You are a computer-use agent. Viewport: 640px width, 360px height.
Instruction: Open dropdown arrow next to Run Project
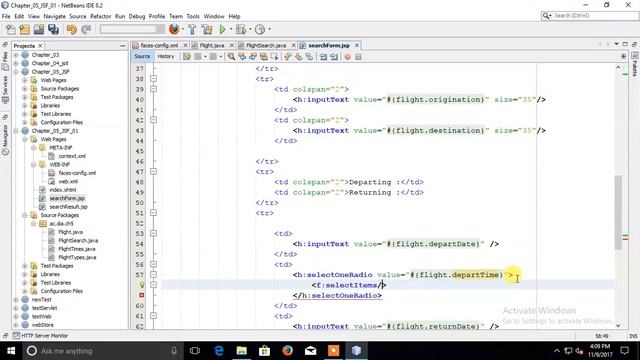231,29
